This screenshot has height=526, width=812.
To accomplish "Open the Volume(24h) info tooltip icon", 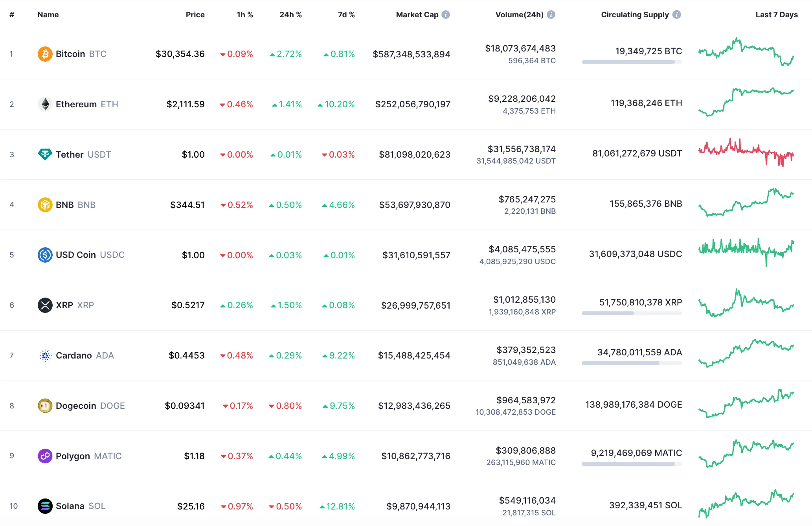I will 552,15.
